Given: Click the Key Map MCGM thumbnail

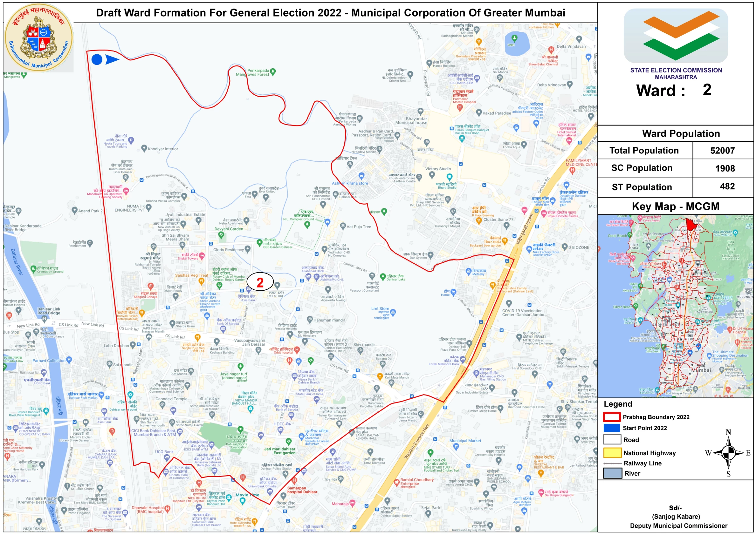Looking at the screenshot, I should (x=675, y=306).
